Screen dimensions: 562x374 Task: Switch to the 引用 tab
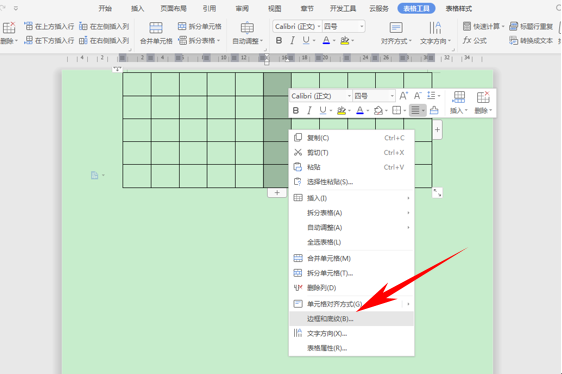[209, 8]
